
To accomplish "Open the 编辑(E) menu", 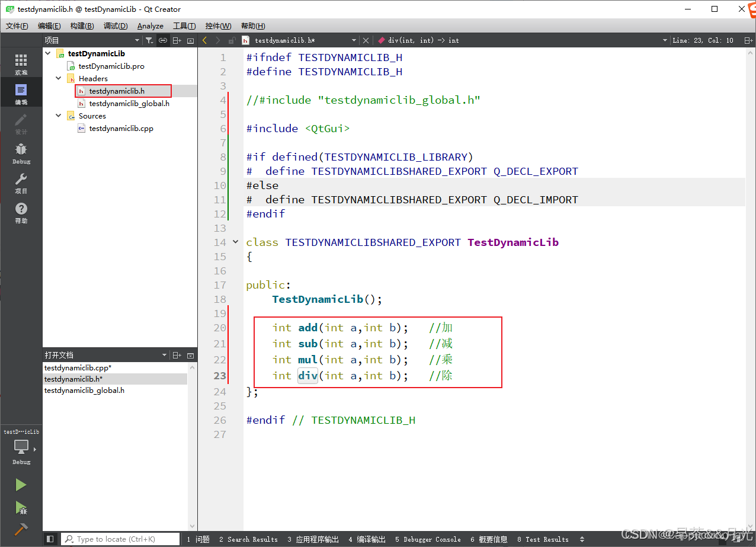I will (49, 26).
